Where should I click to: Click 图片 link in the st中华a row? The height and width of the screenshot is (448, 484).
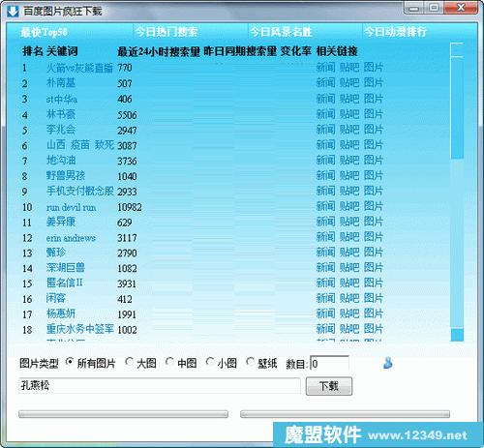coord(374,99)
